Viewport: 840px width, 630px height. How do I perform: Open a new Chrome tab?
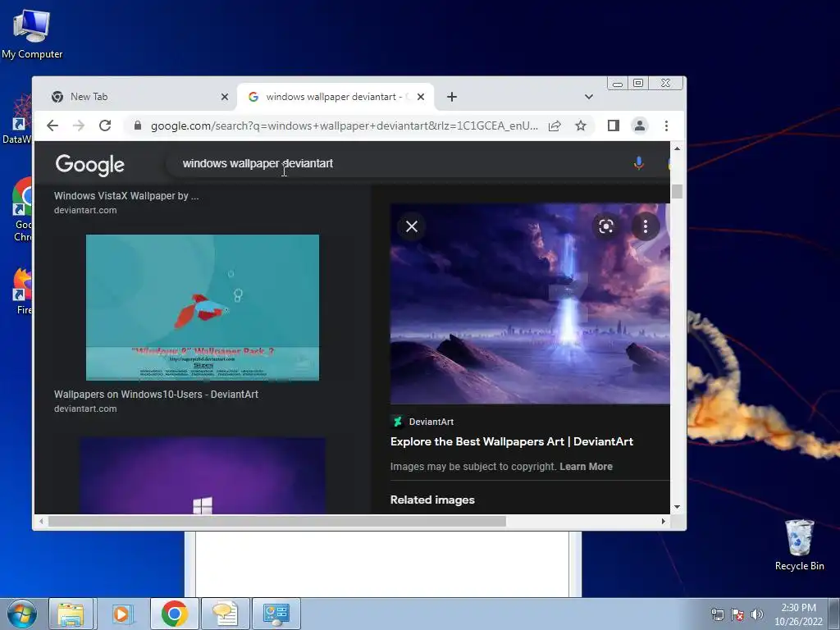pos(452,97)
